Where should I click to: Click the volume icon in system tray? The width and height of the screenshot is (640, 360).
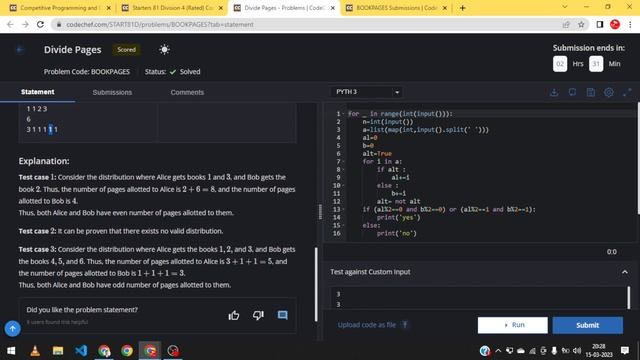point(577,351)
